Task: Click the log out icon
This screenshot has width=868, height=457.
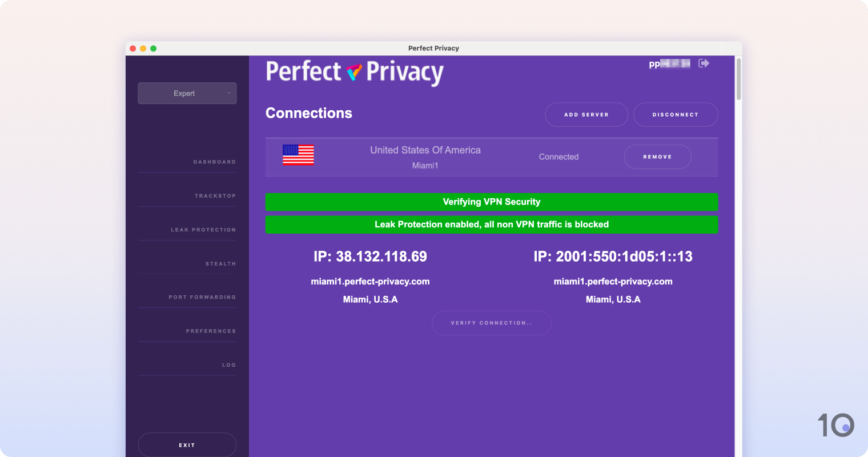Action: tap(704, 63)
